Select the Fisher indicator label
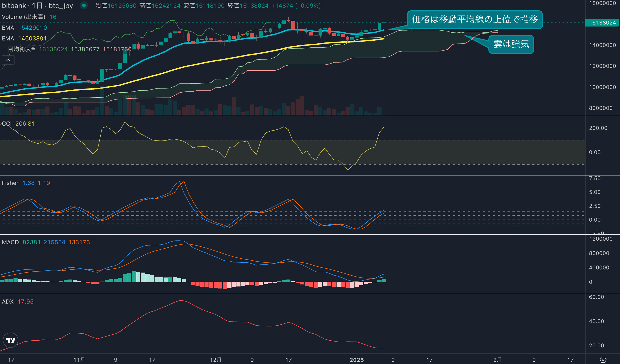This screenshot has width=620, height=364. pyautogui.click(x=10, y=183)
